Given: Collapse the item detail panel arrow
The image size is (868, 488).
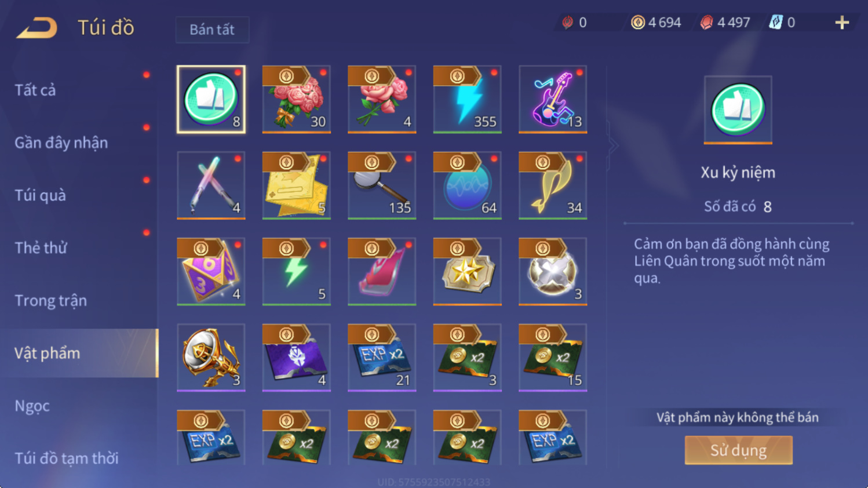Looking at the screenshot, I should (x=612, y=145).
